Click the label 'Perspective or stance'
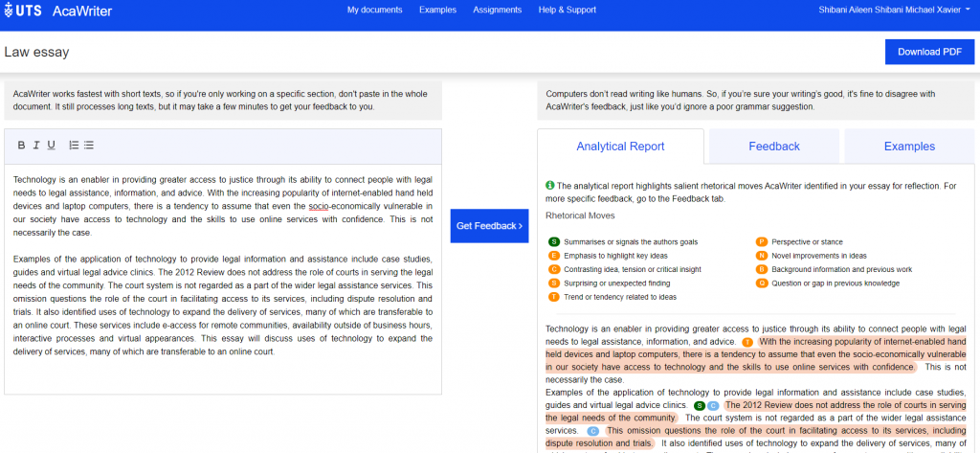Viewport: 980px width, 453px height. point(807,241)
